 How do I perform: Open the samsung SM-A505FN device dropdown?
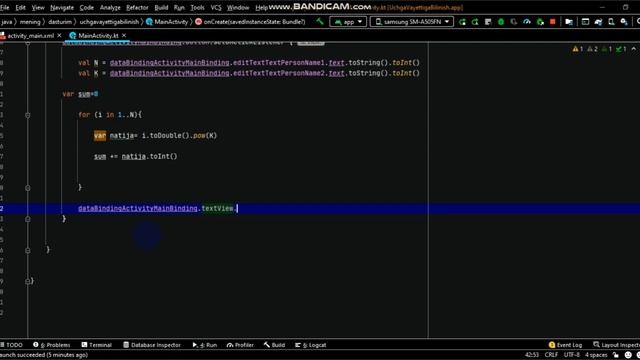411,22
